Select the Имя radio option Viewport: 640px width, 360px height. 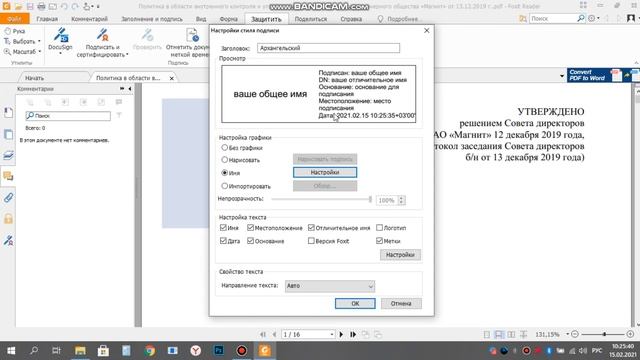[224, 173]
